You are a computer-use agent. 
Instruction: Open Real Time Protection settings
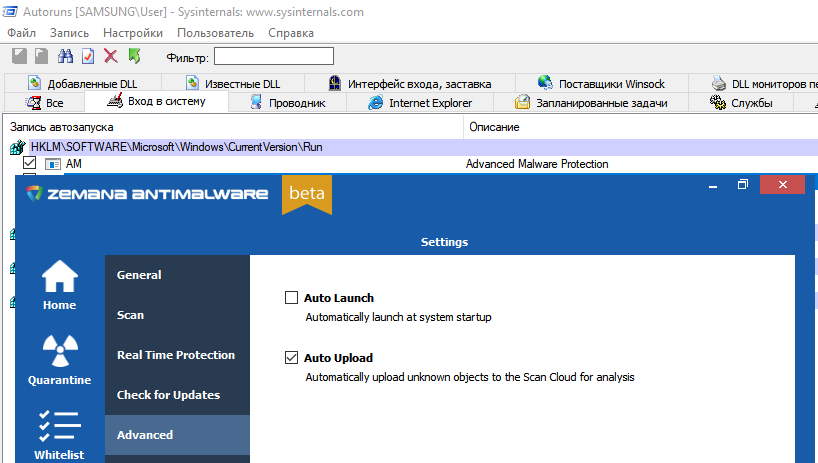(177, 355)
